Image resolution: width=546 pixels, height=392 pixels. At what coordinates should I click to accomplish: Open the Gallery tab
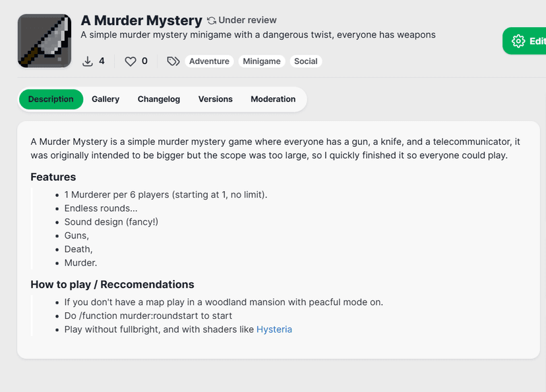[x=106, y=99]
